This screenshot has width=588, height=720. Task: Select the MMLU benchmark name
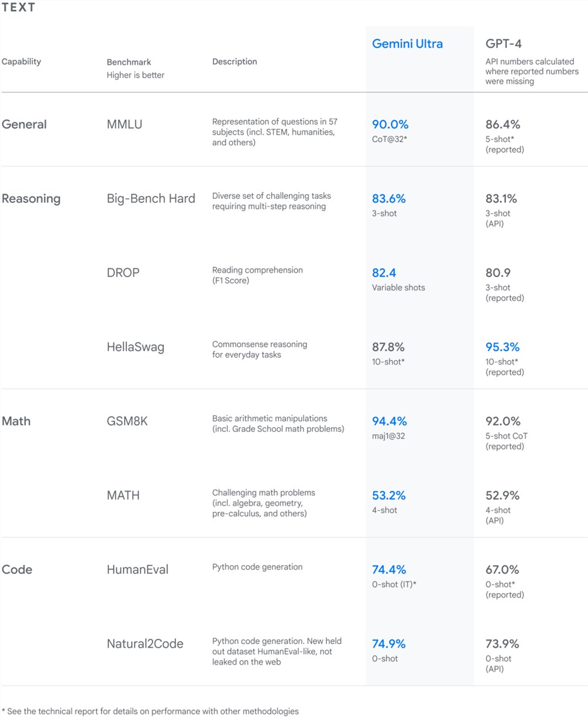click(124, 124)
